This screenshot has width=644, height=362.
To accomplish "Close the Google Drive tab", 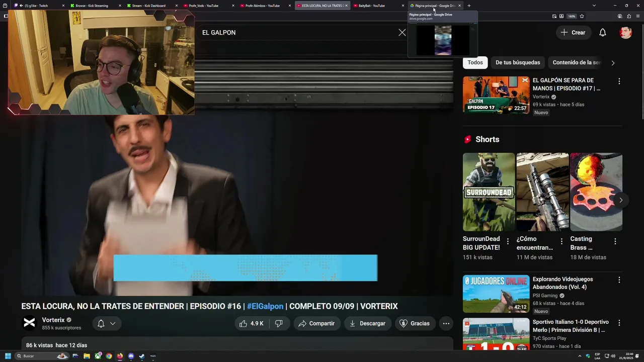I will pos(459,6).
